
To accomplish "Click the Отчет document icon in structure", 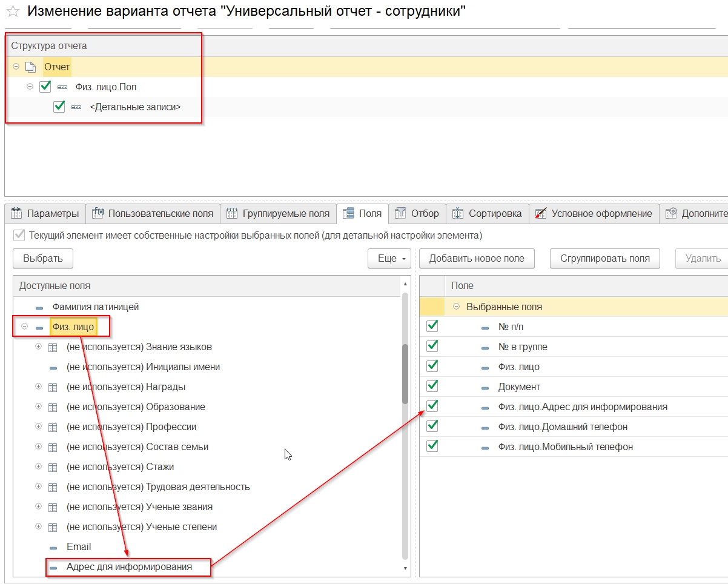I will pyautogui.click(x=30, y=67).
